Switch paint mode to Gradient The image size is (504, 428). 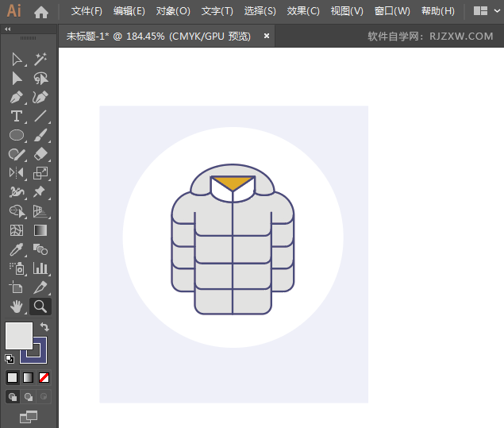pos(29,377)
